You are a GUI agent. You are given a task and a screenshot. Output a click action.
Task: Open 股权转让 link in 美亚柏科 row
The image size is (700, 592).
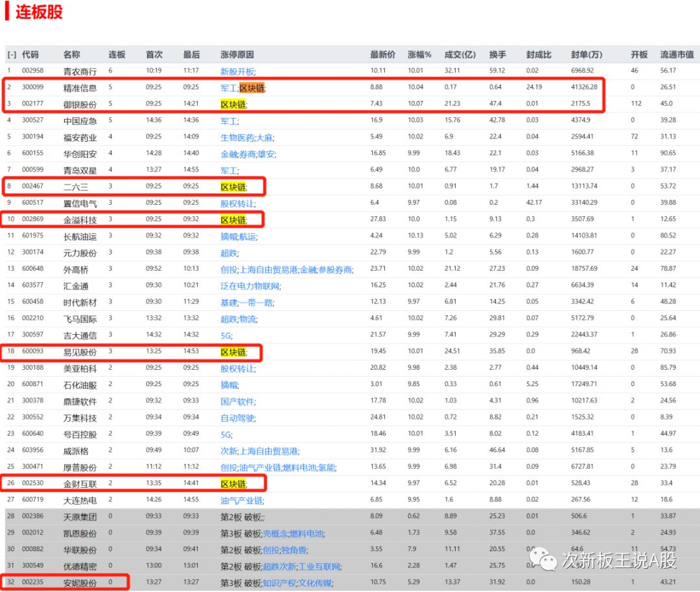coord(238,369)
